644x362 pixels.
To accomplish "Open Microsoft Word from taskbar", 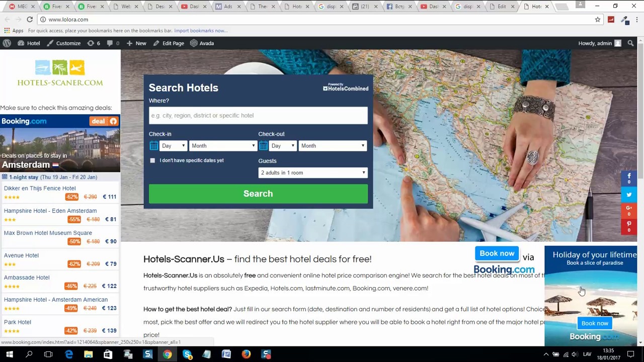I will pos(226,354).
